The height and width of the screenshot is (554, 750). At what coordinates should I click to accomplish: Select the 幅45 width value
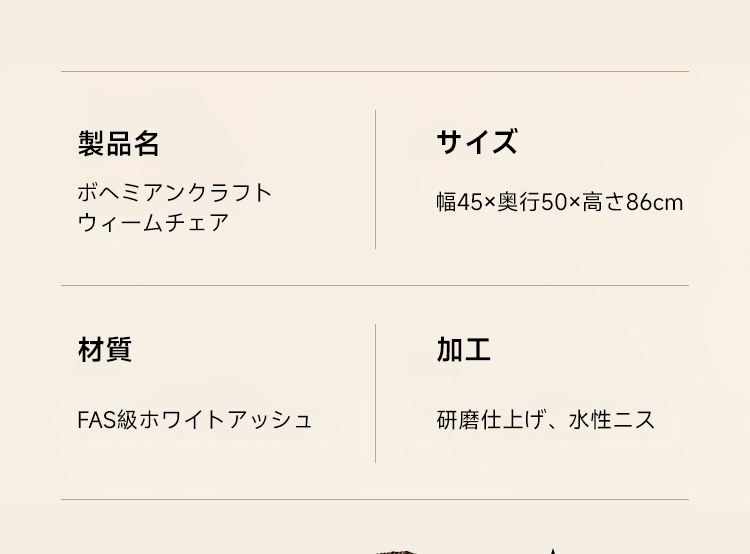coord(460,202)
